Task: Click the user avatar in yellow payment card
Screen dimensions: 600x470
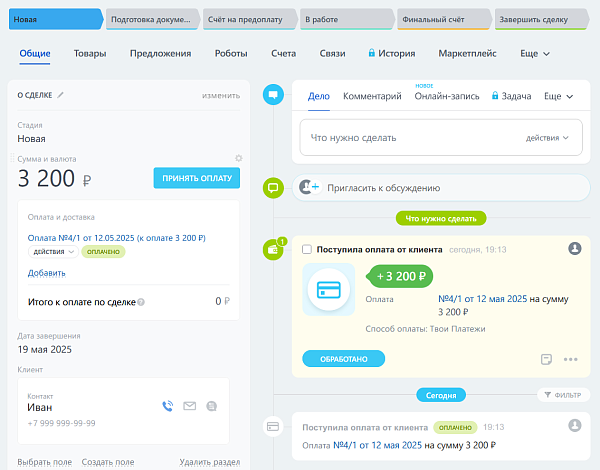Action: [575, 248]
